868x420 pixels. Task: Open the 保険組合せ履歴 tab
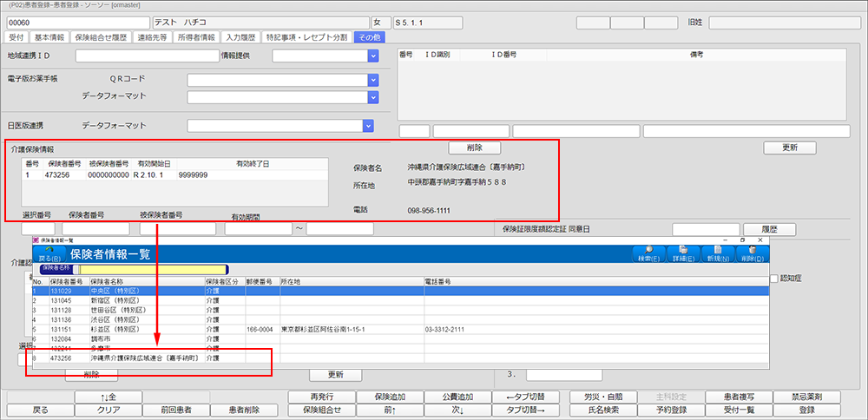(102, 37)
